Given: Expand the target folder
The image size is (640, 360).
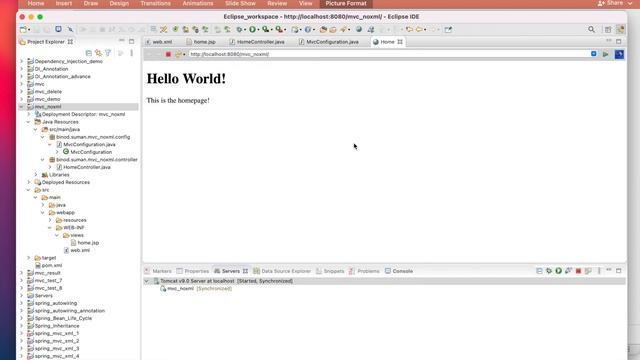Looking at the screenshot, I should tap(29, 258).
